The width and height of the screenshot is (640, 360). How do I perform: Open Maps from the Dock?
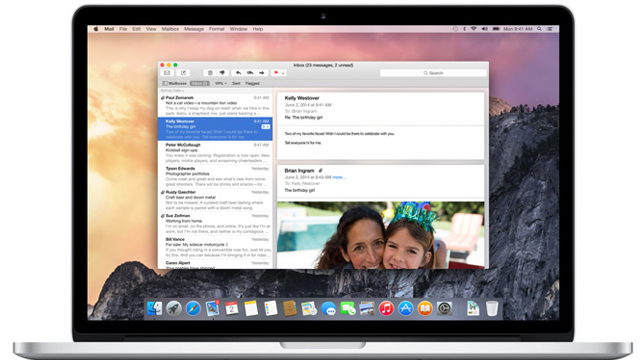click(309, 309)
